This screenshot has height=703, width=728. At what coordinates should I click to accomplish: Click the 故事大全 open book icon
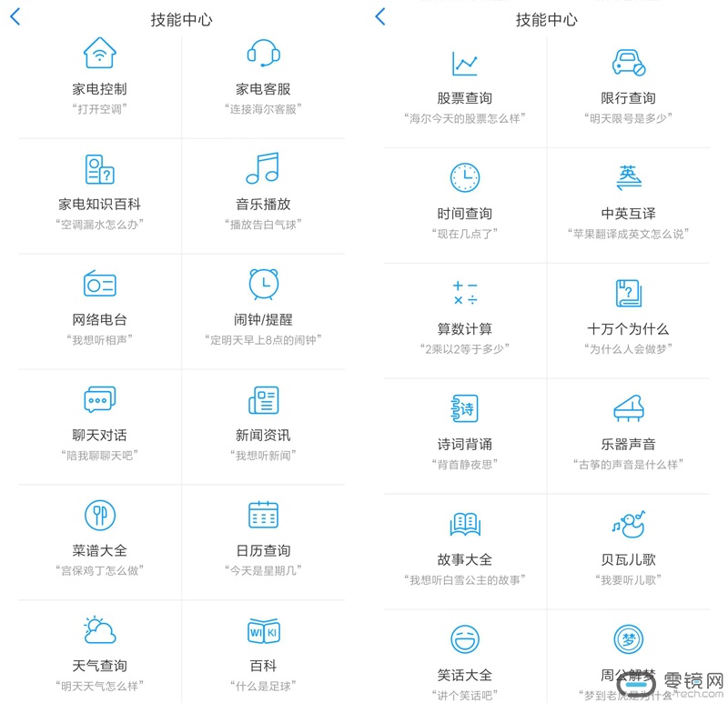point(464,524)
